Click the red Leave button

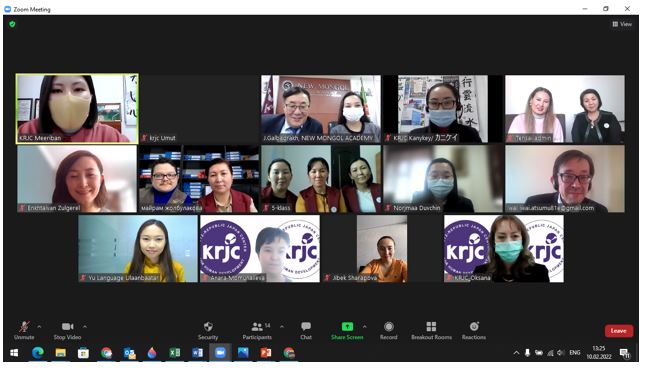619,331
